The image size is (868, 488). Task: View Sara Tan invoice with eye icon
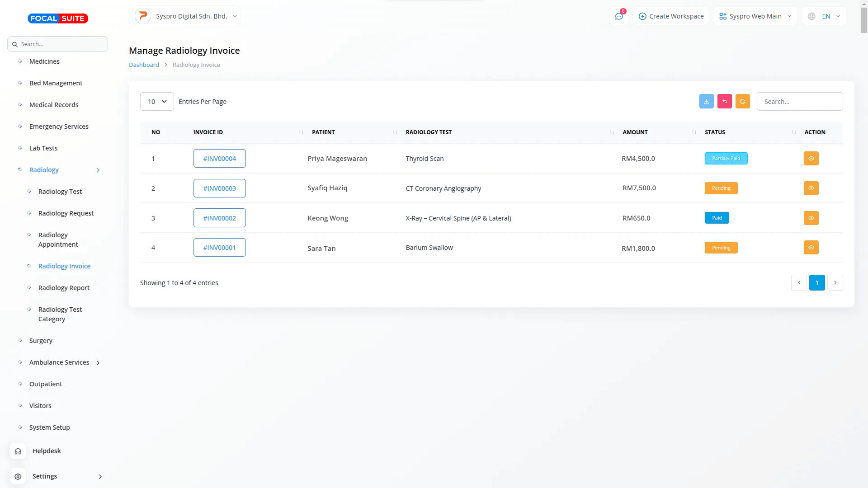tap(811, 248)
